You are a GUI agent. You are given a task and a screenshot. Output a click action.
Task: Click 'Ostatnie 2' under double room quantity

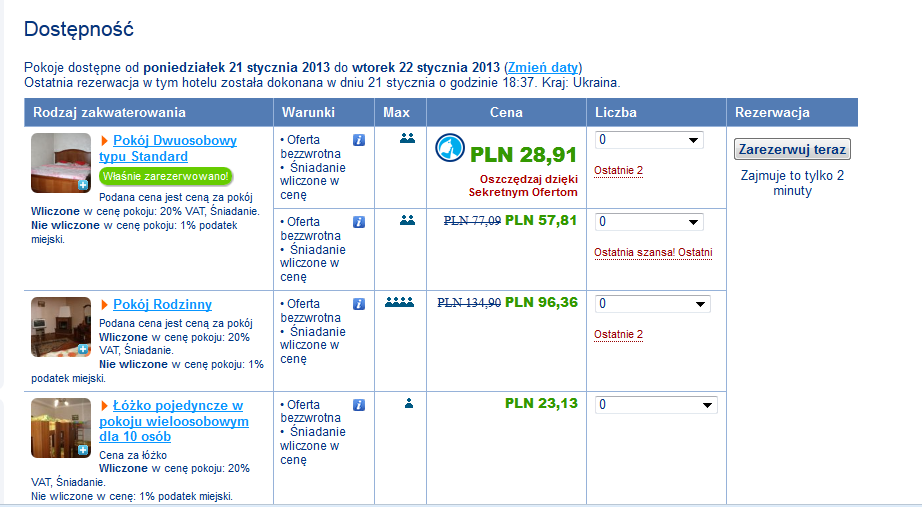point(619,171)
